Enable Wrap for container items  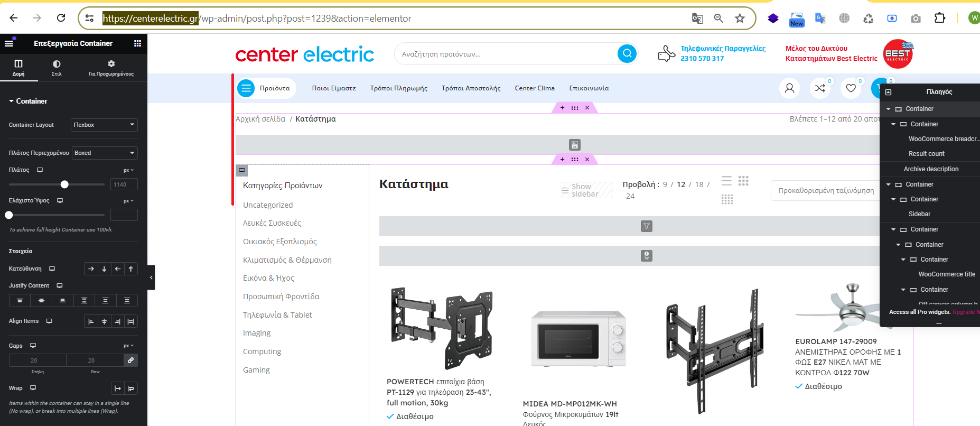(x=131, y=388)
